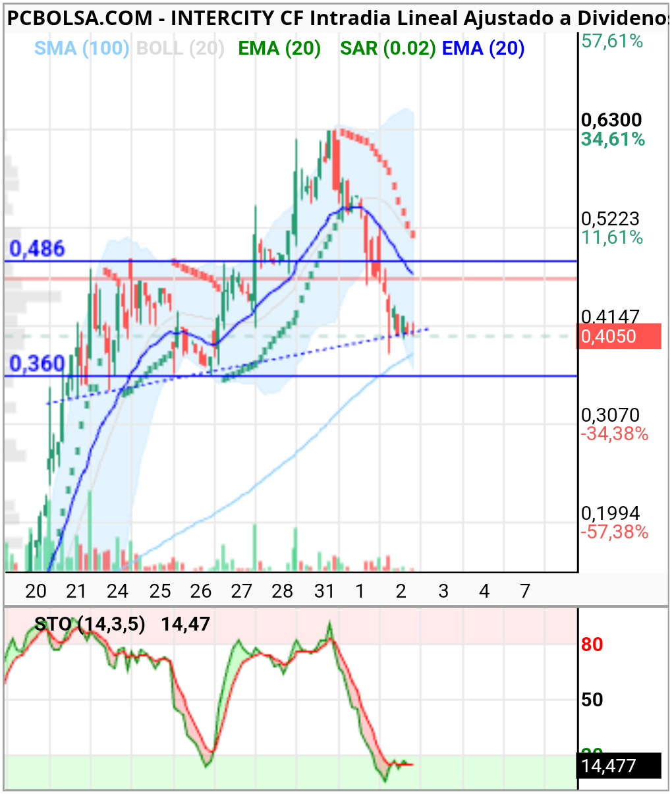
Task: Click the PCBOLSA.COM chart title
Action: [x=80, y=18]
